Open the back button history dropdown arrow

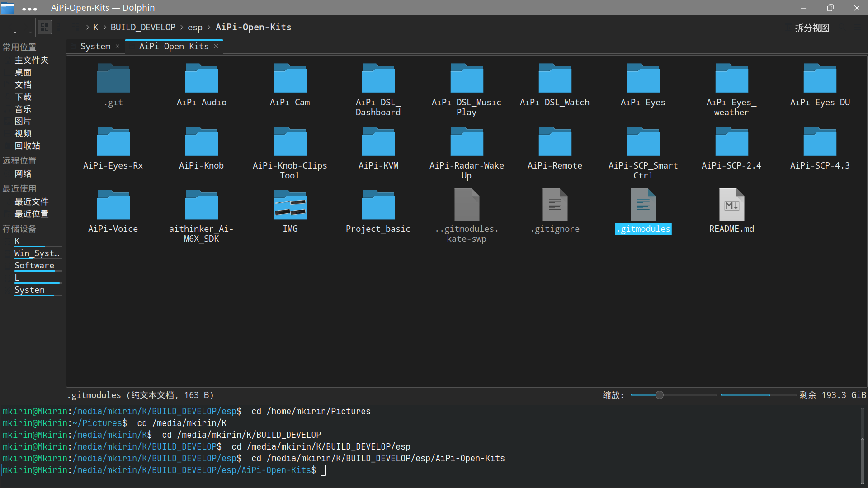pyautogui.click(x=15, y=32)
